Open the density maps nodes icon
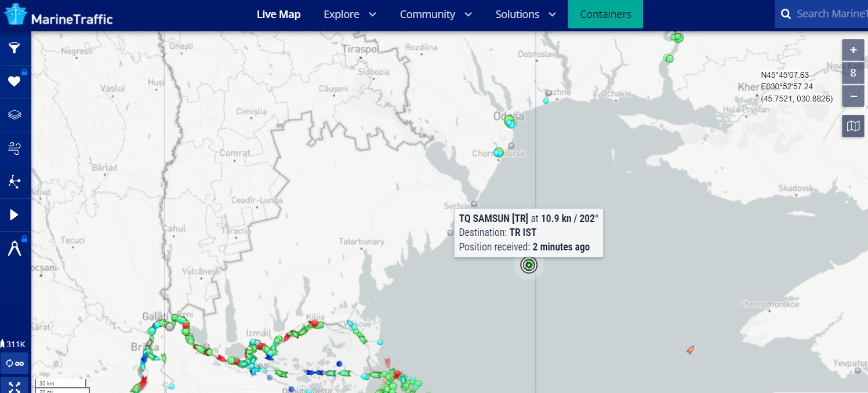The height and width of the screenshot is (393, 868). (14, 182)
